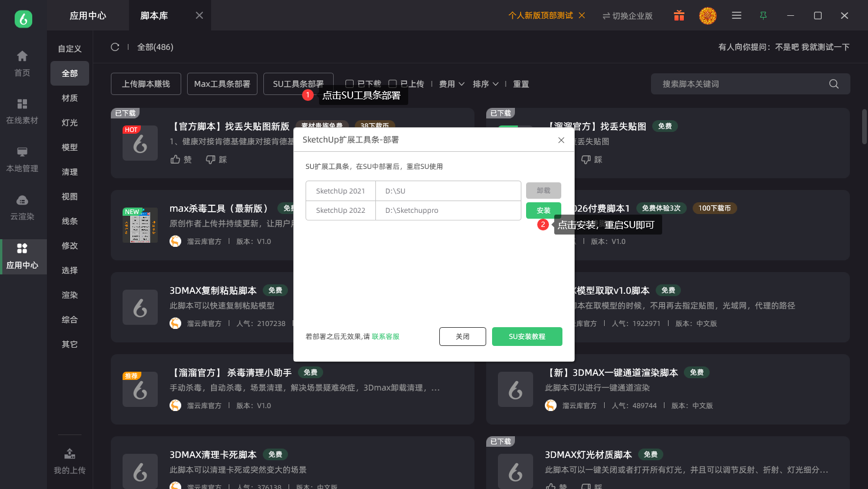868x489 pixels.
Task: Select the 全部 category
Action: coord(70,73)
